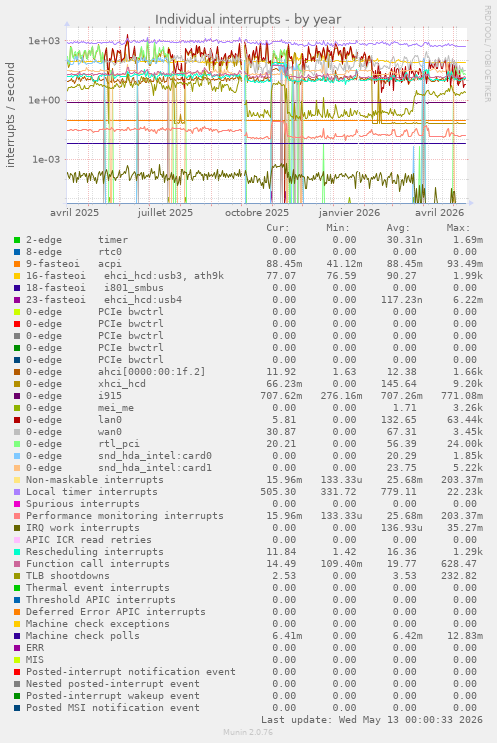Click the timer average value 30.31n

[x=404, y=240]
